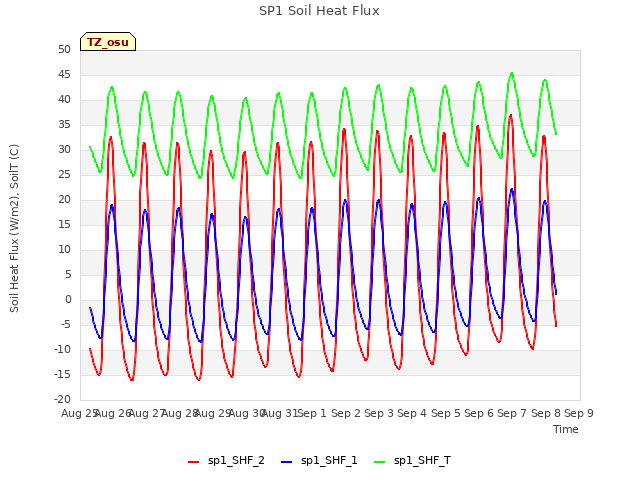Click the y-axis tick label 20

(x=64, y=200)
